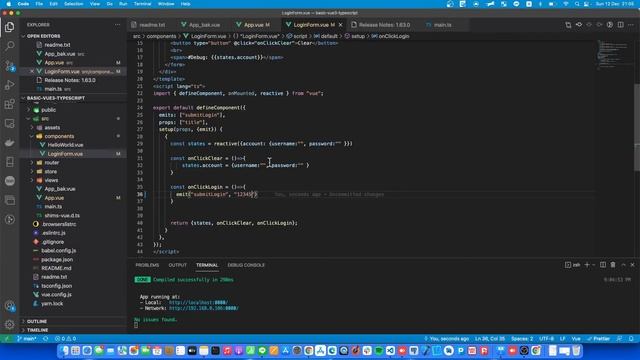This screenshot has height=360, width=640.
Task: Open the Network address link in terminal
Action: [204, 308]
